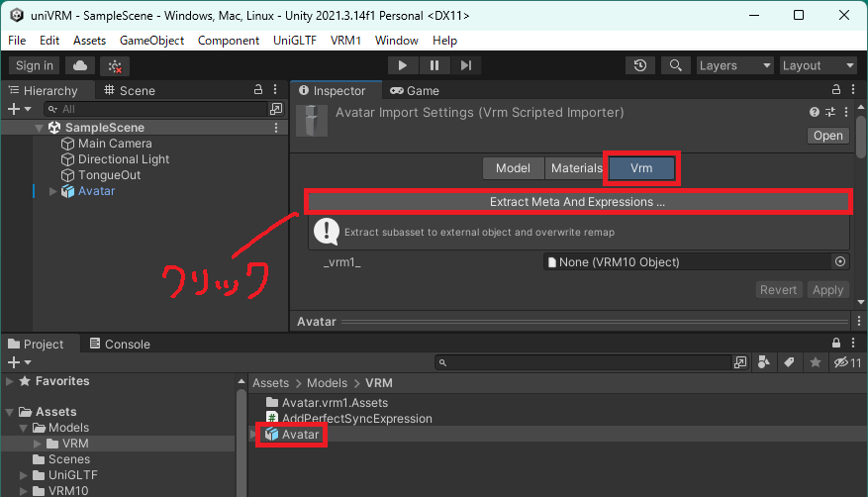Click the Pause button in toolbar

pyautogui.click(x=434, y=65)
